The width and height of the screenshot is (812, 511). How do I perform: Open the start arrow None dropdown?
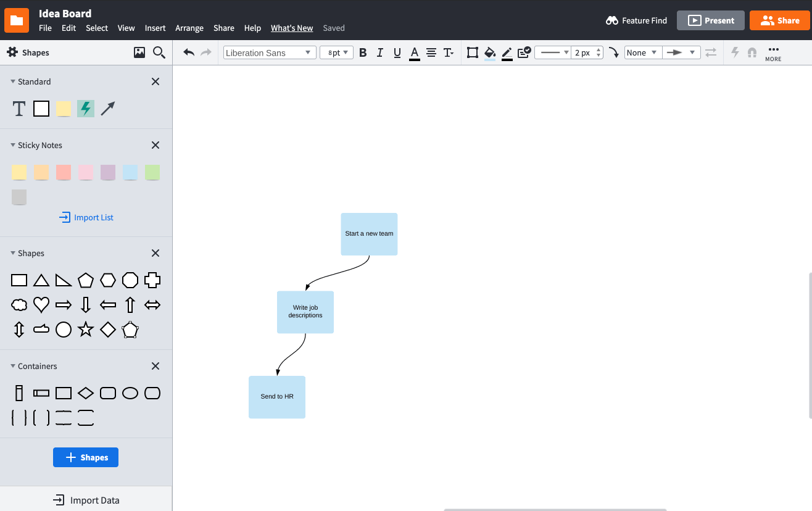point(643,52)
